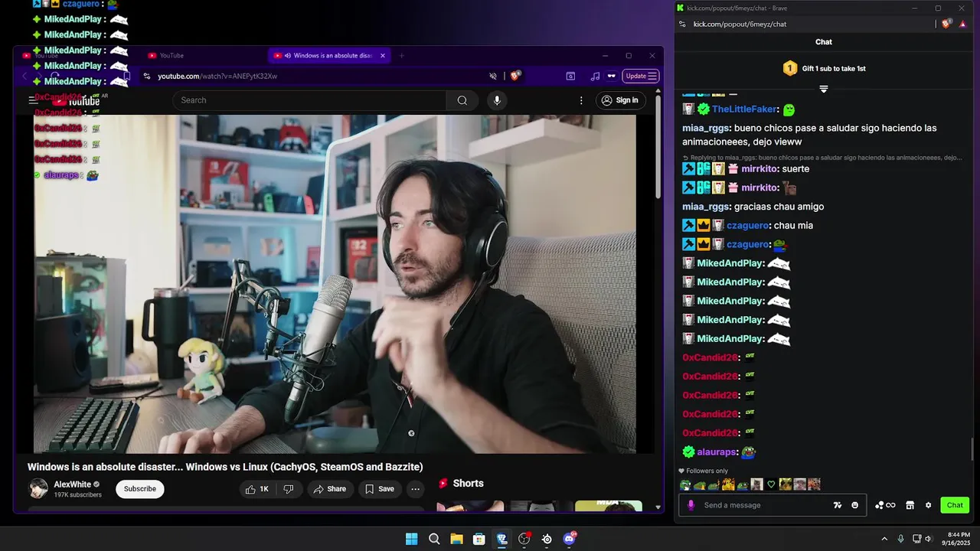Pick the first pepe emote in quick row
The image size is (980, 551).
pyautogui.click(x=685, y=484)
